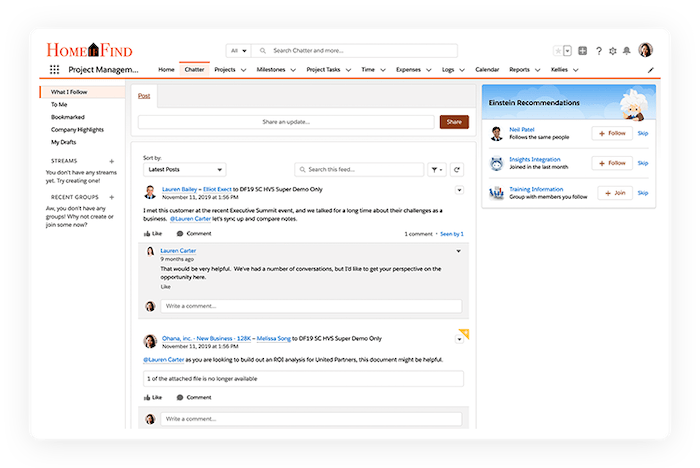This screenshot has height=468, width=700.
Task: Switch to the Calendar tab
Action: (x=487, y=70)
